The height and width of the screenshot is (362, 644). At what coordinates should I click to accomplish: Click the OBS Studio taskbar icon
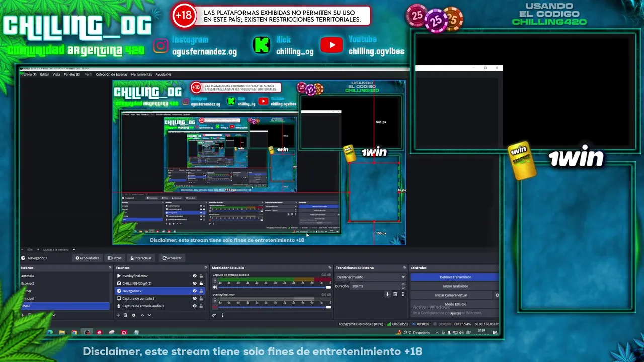(x=87, y=332)
